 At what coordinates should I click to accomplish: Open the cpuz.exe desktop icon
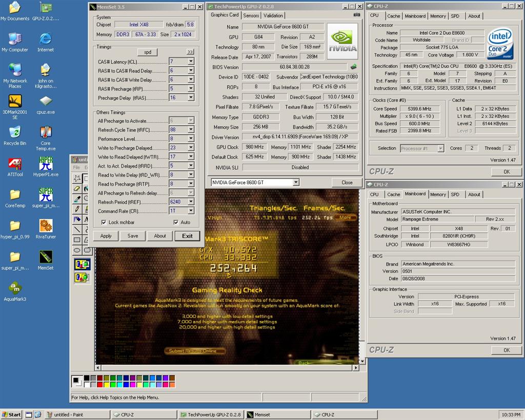(46, 105)
